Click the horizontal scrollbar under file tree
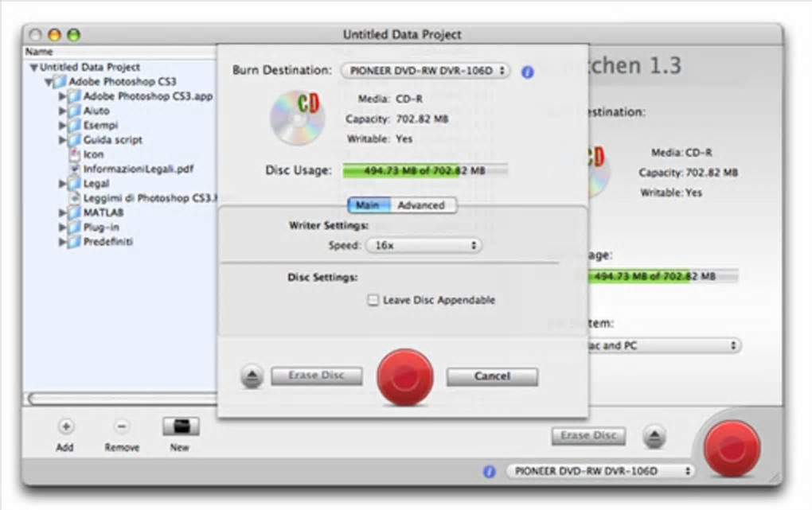This screenshot has width=812, height=510. point(123,398)
